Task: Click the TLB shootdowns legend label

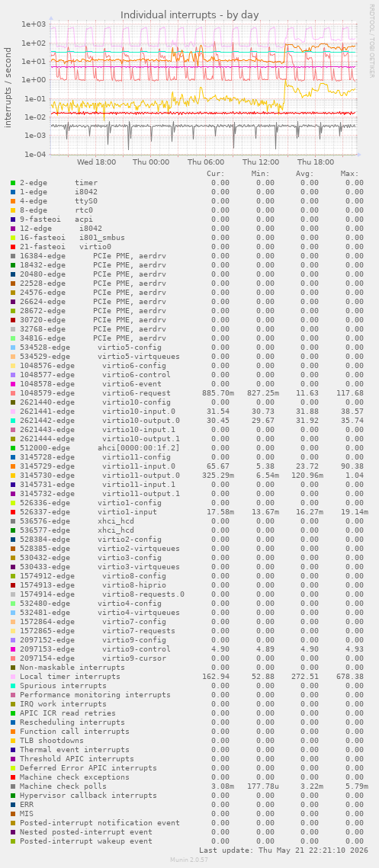Action: click(x=52, y=741)
